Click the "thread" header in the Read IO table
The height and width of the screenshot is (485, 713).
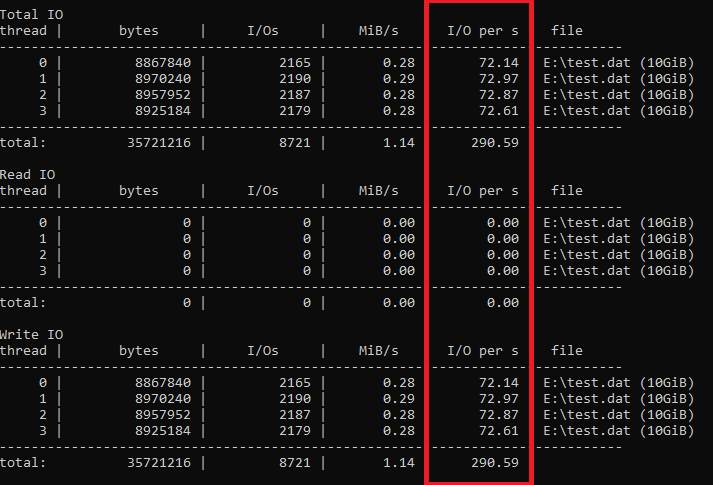coord(24,190)
